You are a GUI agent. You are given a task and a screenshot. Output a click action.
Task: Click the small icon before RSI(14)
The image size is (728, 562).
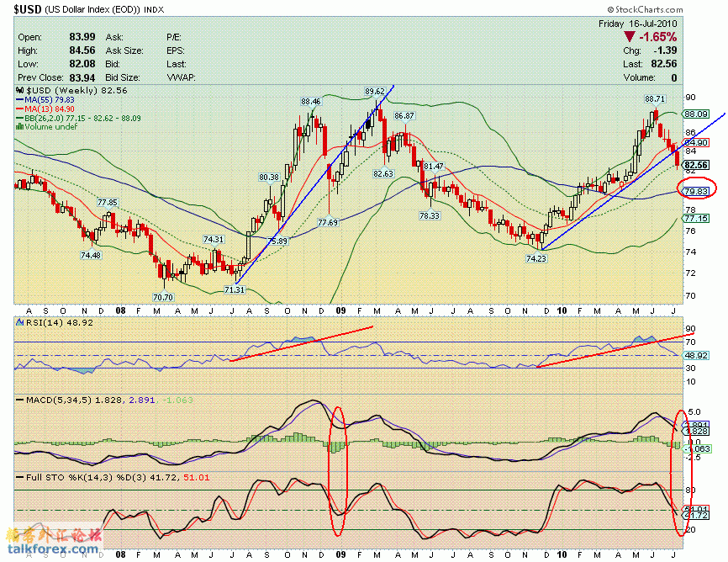(20, 321)
